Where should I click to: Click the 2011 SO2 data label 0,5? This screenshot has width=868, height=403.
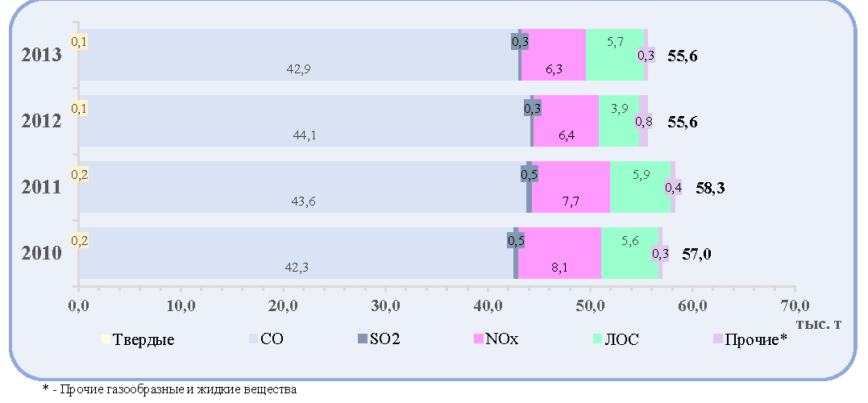(x=530, y=174)
